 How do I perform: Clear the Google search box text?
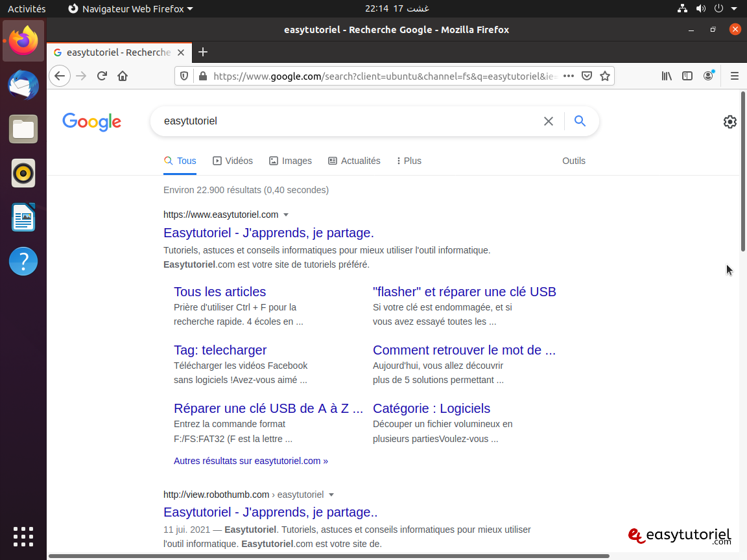tap(549, 121)
